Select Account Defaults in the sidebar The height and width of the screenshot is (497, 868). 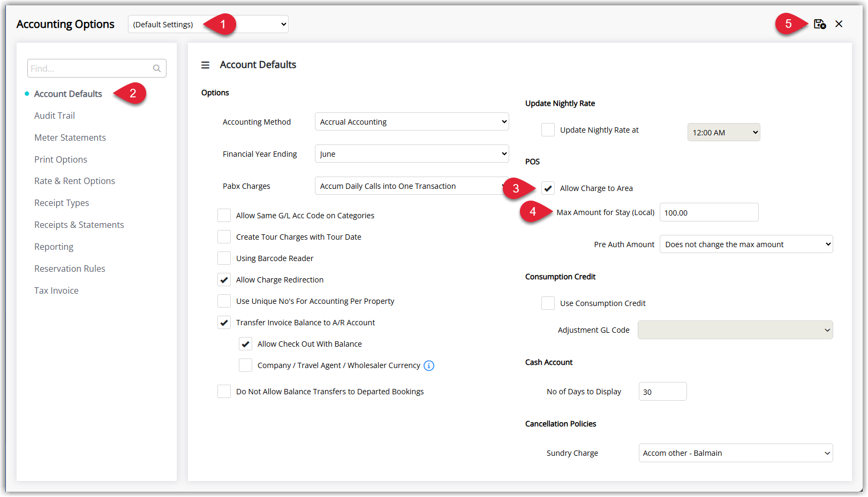point(68,94)
